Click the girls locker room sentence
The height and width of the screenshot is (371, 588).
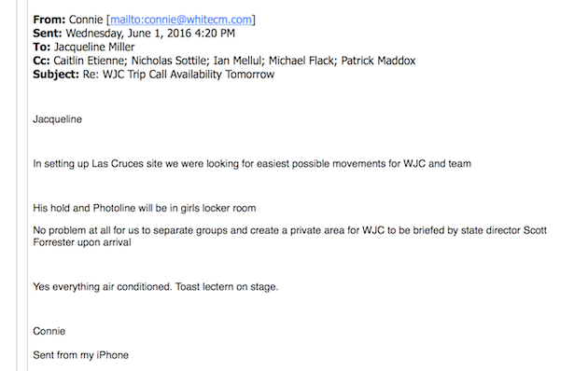(x=145, y=208)
